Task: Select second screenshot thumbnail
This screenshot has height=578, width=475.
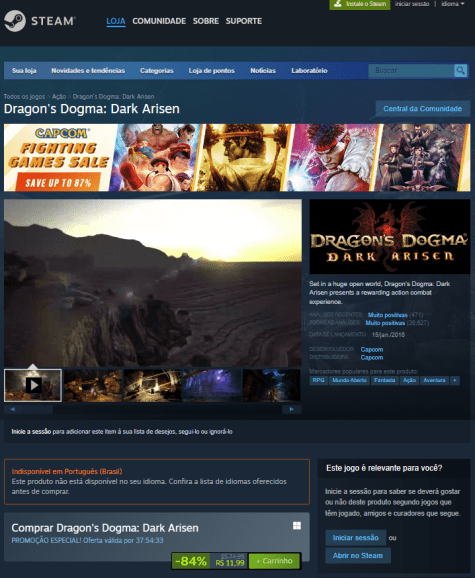Action: coord(93,386)
